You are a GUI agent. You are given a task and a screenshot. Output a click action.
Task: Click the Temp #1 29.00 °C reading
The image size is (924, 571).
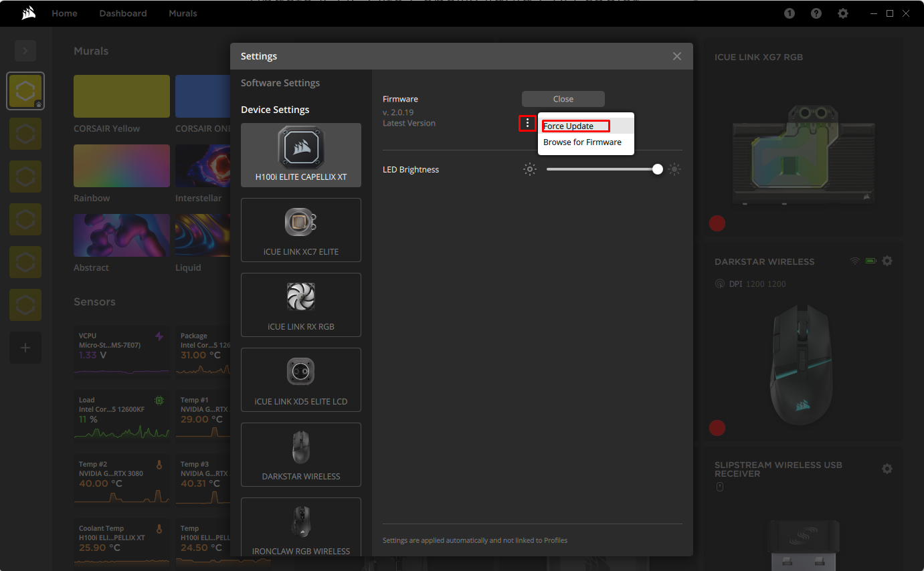201,419
